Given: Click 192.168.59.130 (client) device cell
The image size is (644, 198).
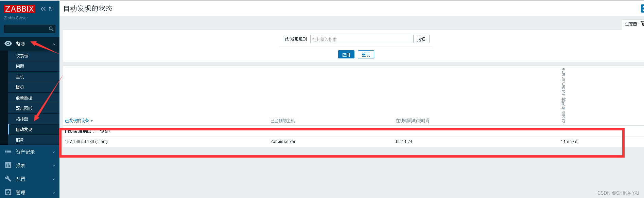Looking at the screenshot, I should [86, 142].
